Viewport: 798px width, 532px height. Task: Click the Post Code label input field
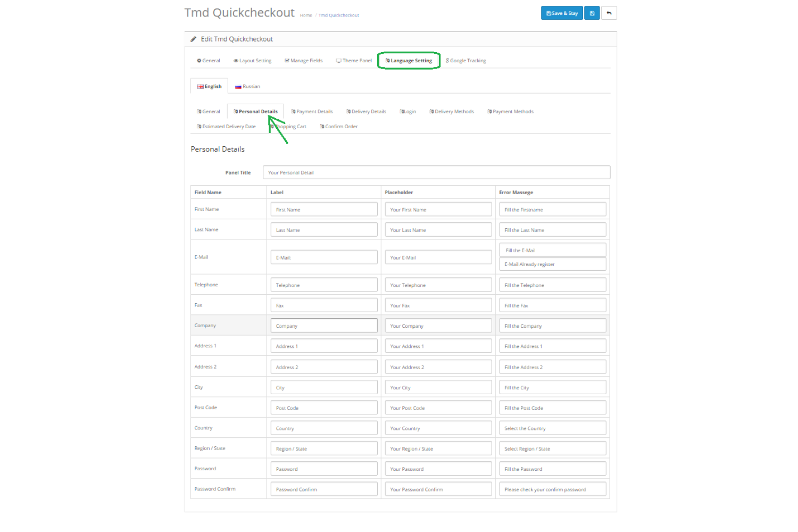coord(324,408)
